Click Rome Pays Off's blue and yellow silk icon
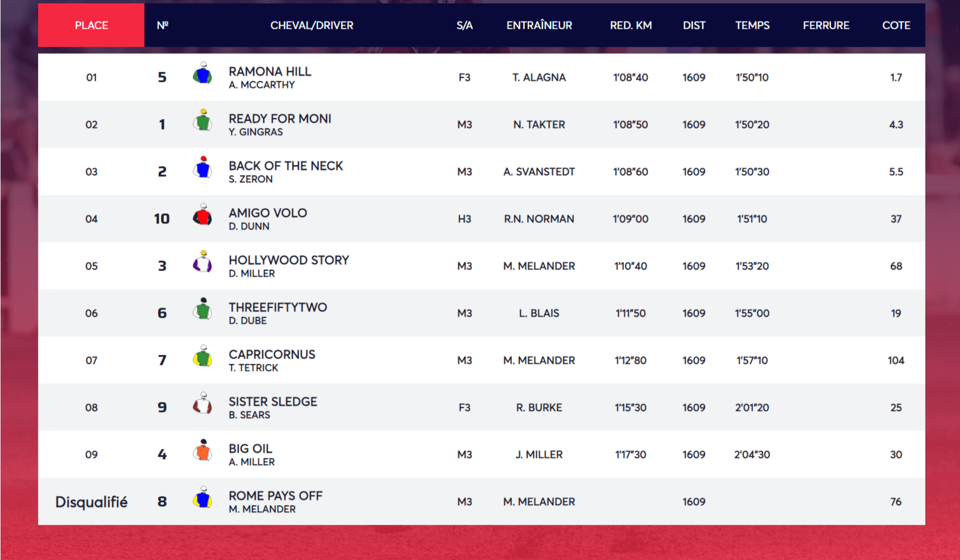The height and width of the screenshot is (560, 960). point(202,497)
